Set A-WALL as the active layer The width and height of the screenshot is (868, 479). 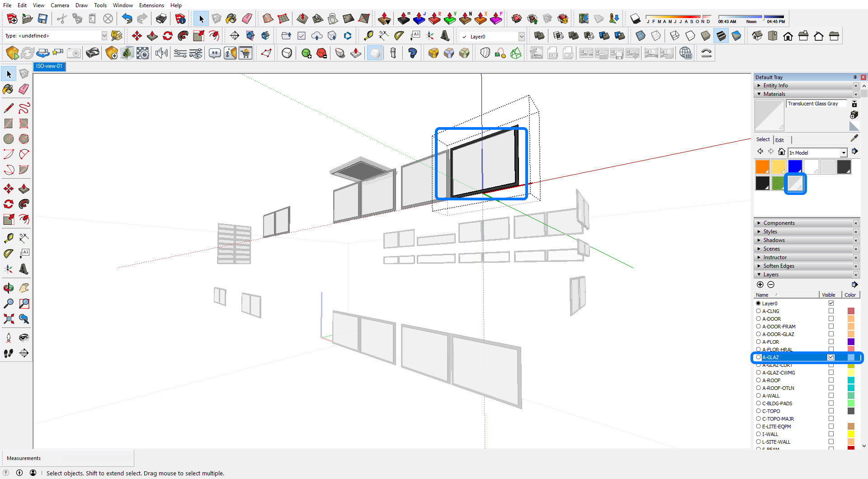[758, 396]
